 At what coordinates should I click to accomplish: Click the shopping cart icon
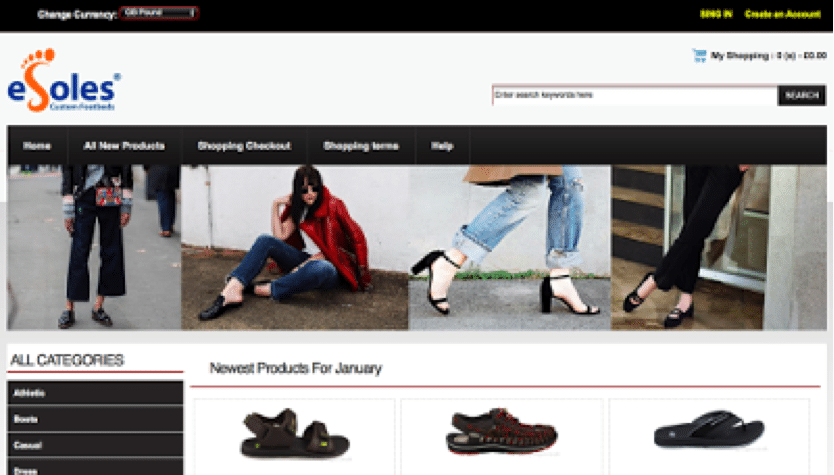click(699, 55)
